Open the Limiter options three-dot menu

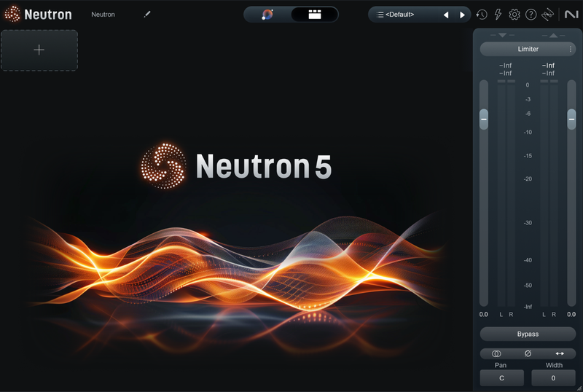click(571, 49)
